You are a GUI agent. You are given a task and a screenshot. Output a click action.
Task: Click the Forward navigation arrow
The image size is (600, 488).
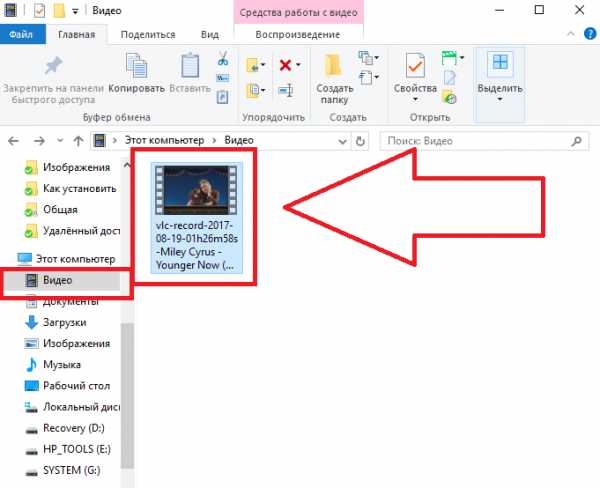pyautogui.click(x=39, y=141)
